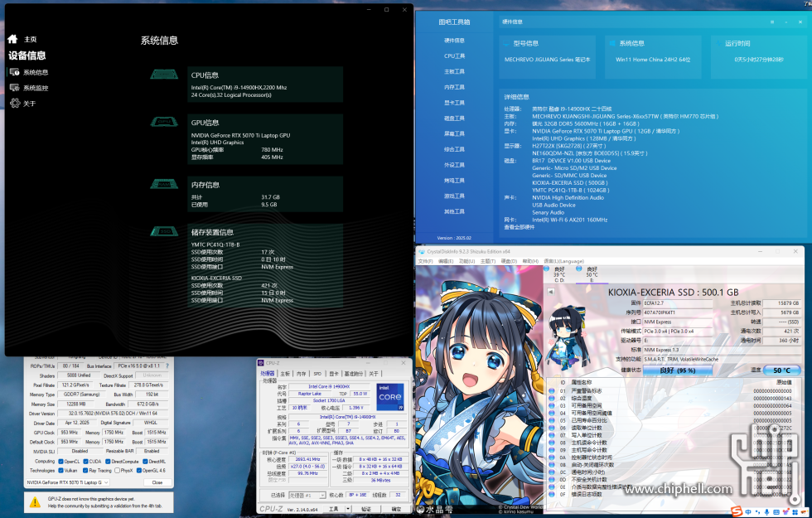Click the pulse icon beside 运行时间

(x=719, y=43)
